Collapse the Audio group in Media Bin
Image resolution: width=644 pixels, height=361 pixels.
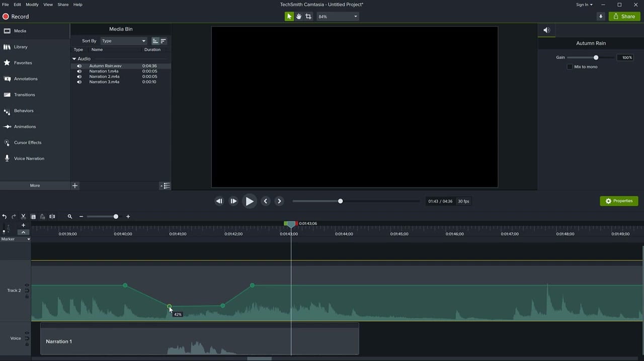click(74, 58)
